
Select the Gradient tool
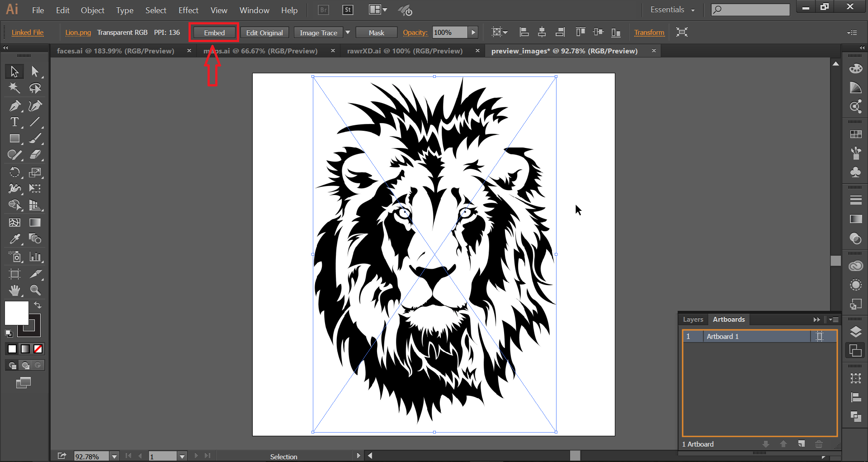coord(35,222)
